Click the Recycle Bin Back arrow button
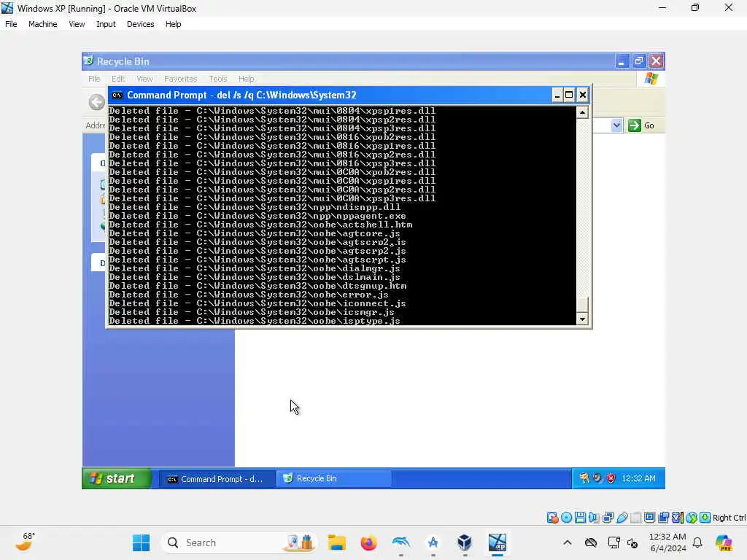 click(x=97, y=101)
